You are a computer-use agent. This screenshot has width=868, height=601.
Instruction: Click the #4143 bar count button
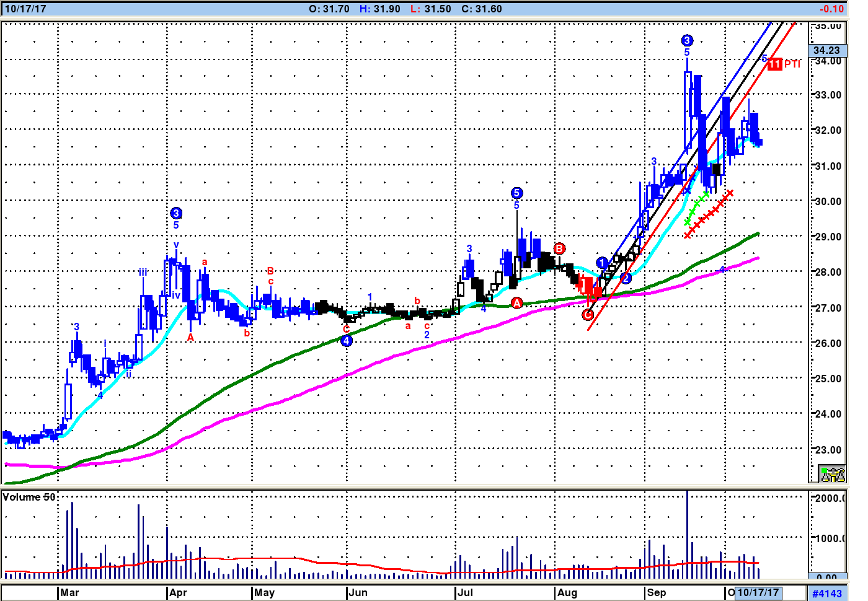tap(827, 593)
